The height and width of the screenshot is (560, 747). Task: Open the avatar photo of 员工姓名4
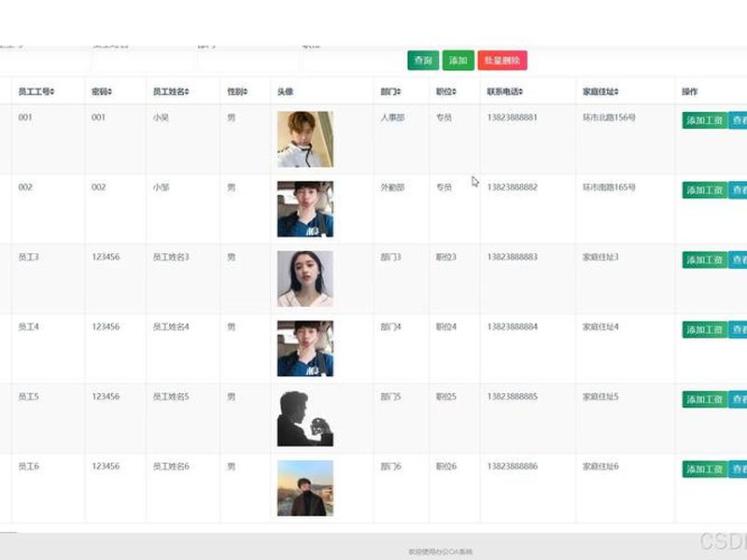tap(305, 348)
